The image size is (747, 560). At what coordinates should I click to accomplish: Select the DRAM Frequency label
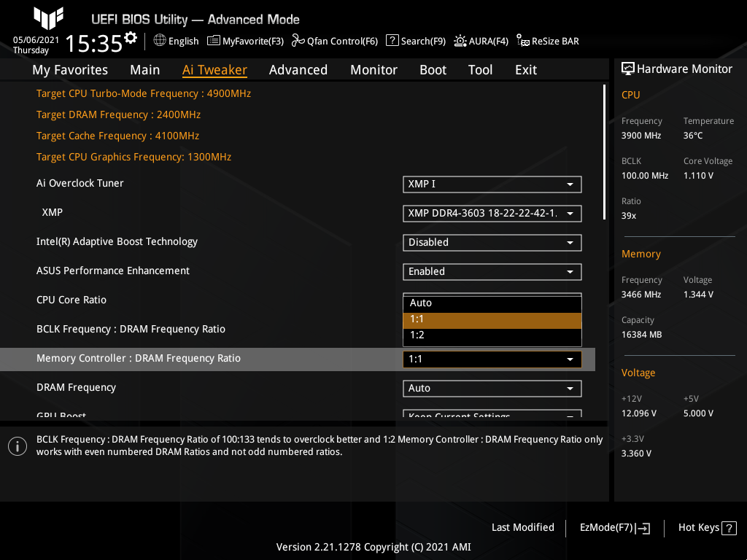pos(76,388)
